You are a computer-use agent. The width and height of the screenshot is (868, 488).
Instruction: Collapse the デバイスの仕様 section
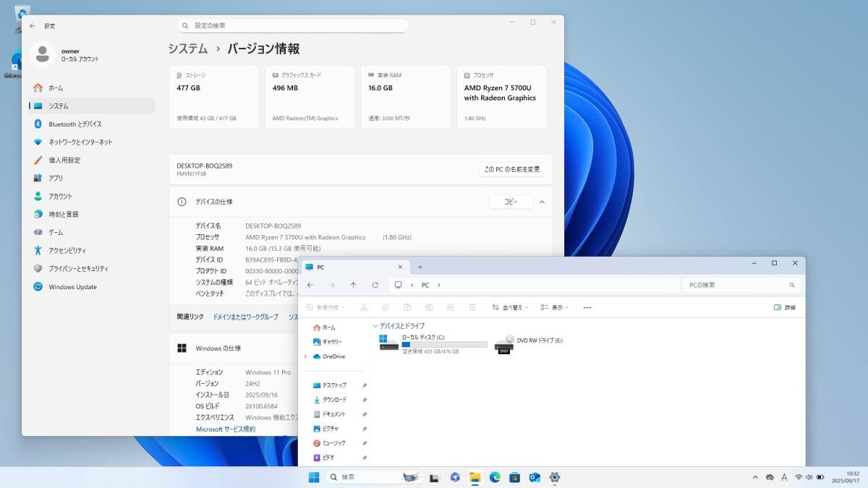tap(541, 202)
